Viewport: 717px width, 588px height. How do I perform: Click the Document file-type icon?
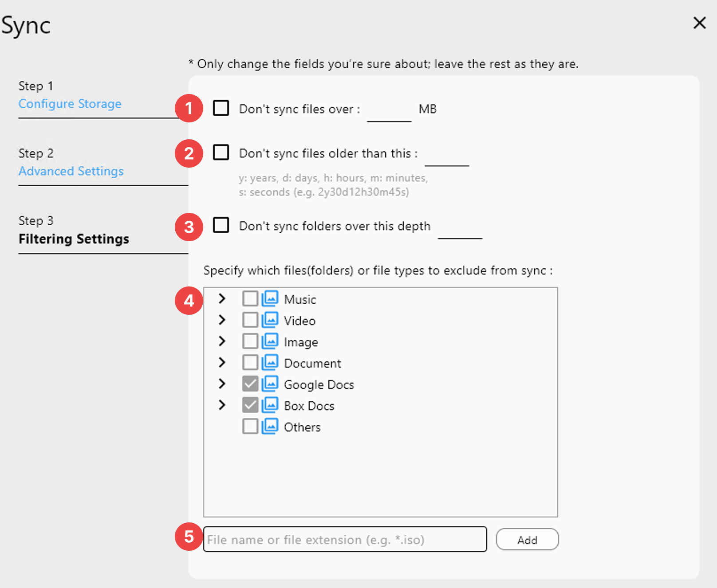[270, 362]
